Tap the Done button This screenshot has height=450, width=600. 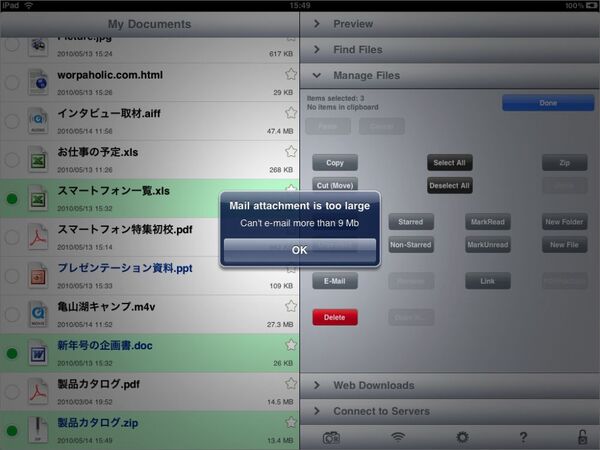[548, 103]
